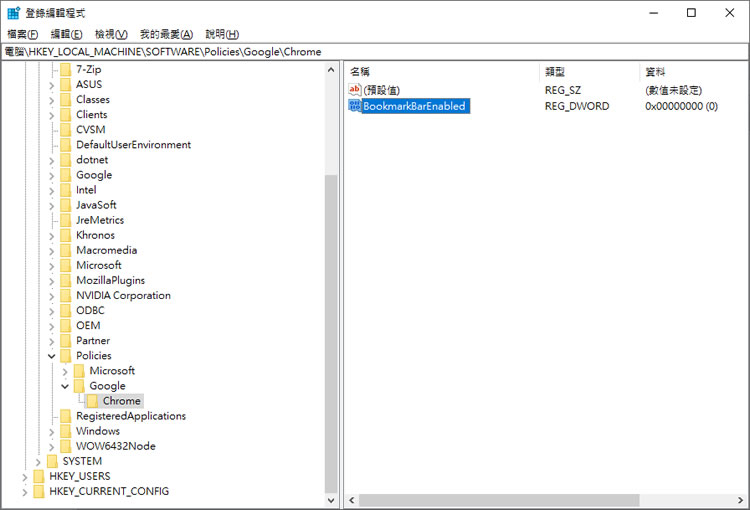
Task: Select the HKEY_USERS folder icon
Action: pos(39,477)
